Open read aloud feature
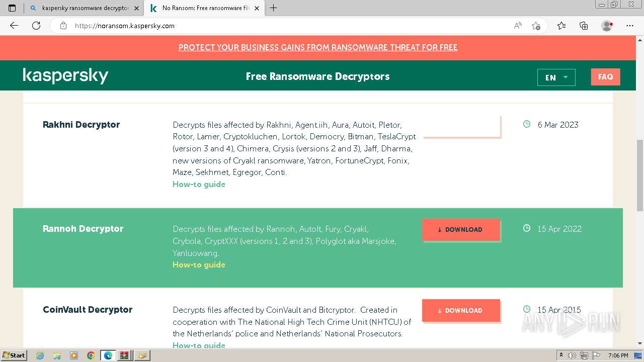The height and width of the screenshot is (362, 644). (x=518, y=26)
